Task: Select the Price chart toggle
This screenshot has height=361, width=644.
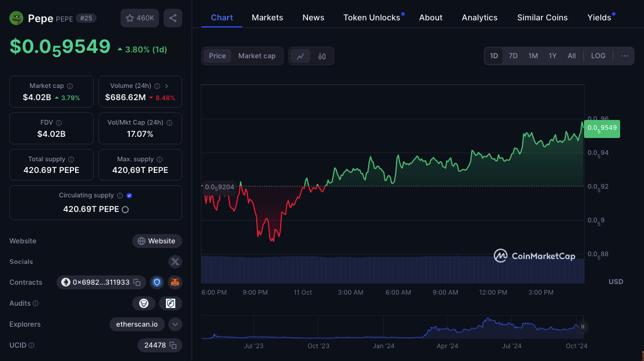Action: (x=217, y=56)
